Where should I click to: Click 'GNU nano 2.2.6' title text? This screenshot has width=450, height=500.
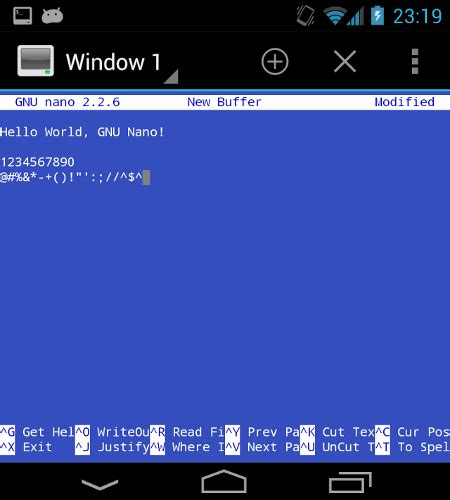67,102
